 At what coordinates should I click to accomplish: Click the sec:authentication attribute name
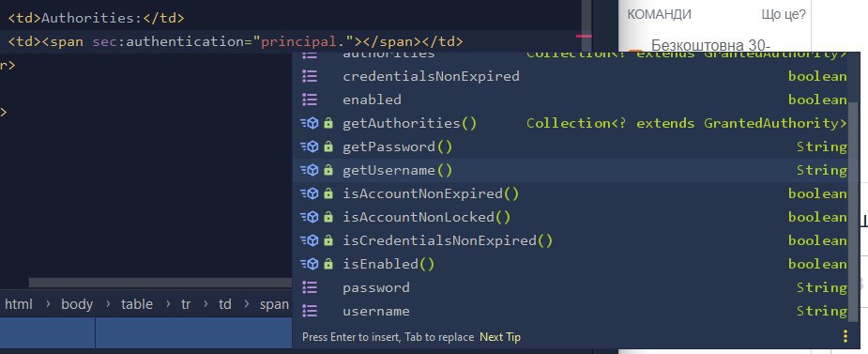pyautogui.click(x=169, y=41)
